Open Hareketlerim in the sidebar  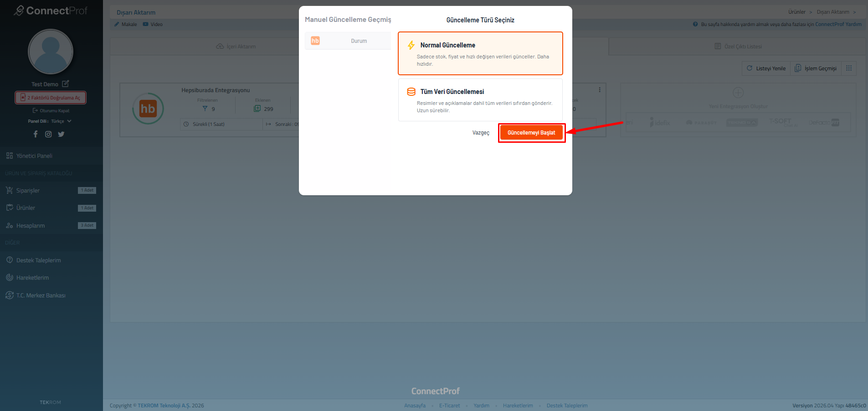pyautogui.click(x=51, y=278)
